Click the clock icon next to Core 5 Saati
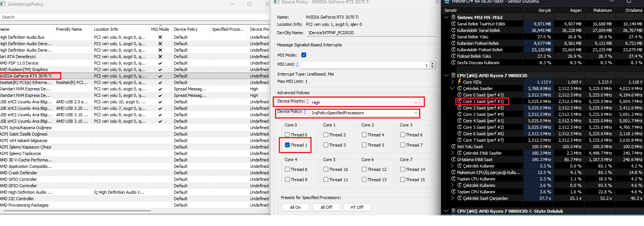The image size is (644, 226). tap(459, 127)
